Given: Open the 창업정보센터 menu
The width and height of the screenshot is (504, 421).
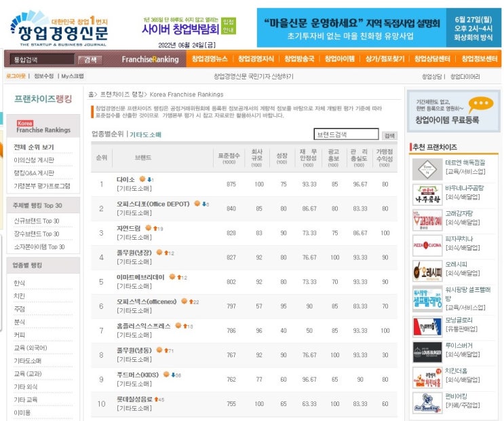Looking at the screenshot, I should [x=480, y=59].
